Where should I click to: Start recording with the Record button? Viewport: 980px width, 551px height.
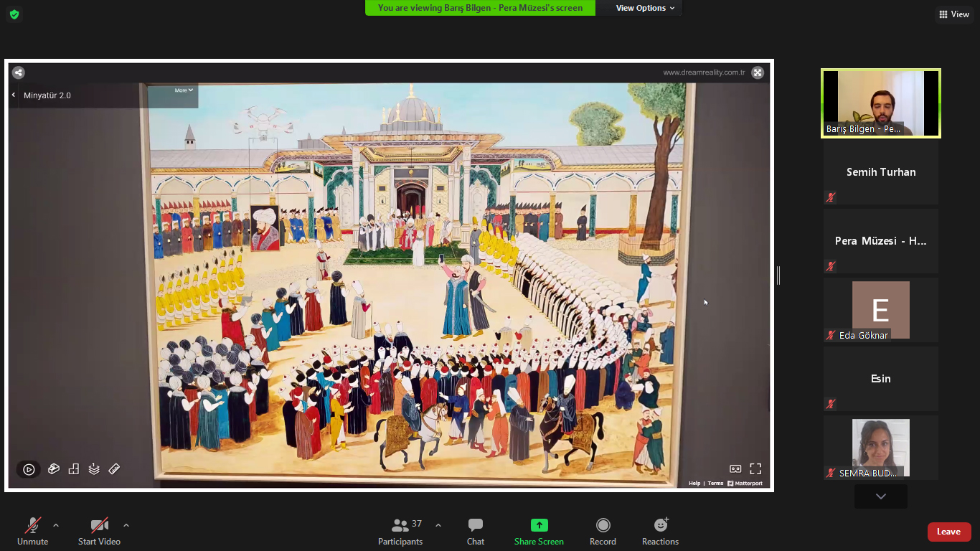[603, 532]
